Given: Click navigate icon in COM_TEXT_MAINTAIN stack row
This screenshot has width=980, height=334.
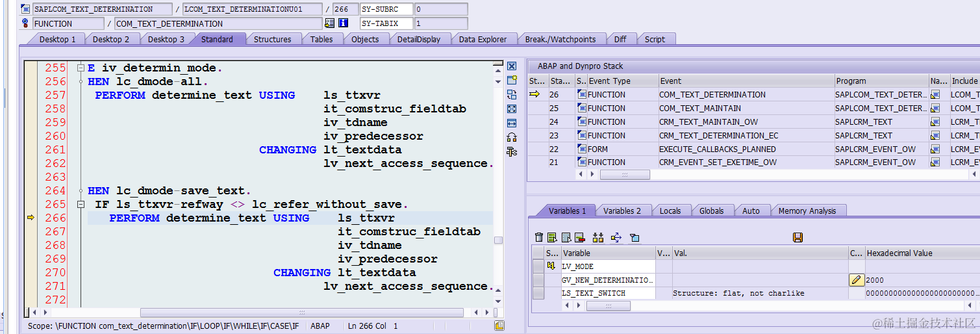Looking at the screenshot, I should click(936, 108).
